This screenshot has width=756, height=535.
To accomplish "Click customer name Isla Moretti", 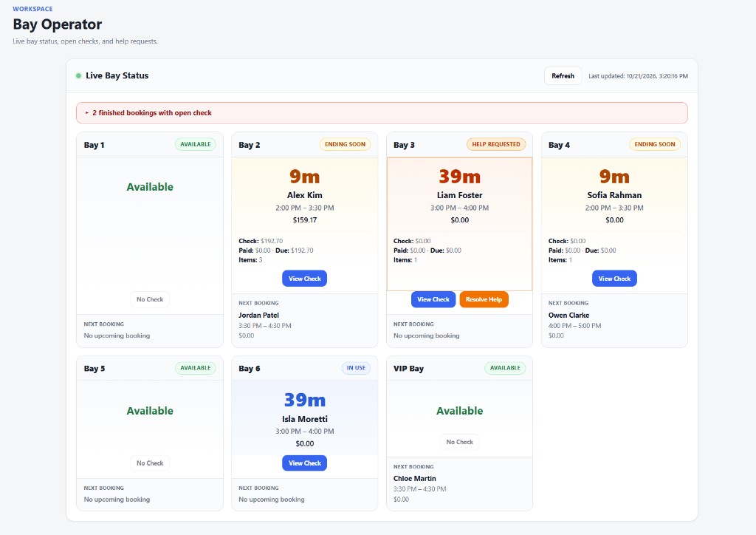I will (304, 419).
